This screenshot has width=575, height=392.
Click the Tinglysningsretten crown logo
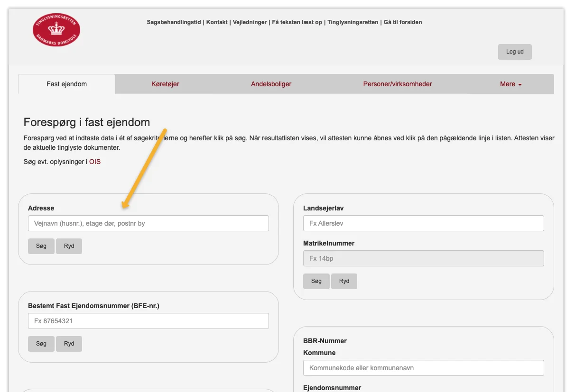56,30
